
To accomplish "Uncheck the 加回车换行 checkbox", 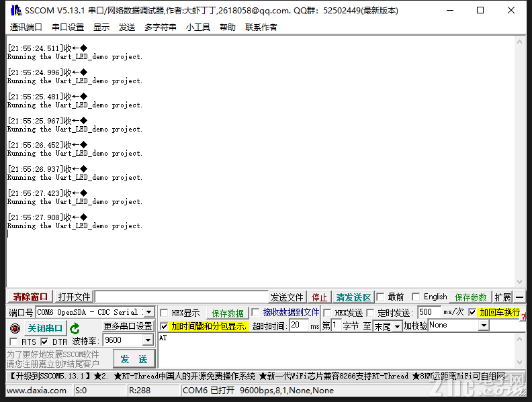I will tap(472, 312).
